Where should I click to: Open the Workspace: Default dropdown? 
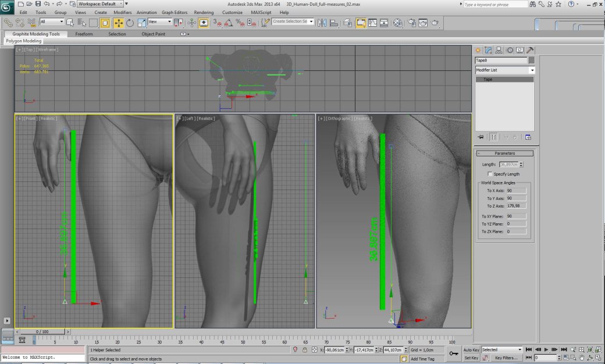pyautogui.click(x=100, y=4)
